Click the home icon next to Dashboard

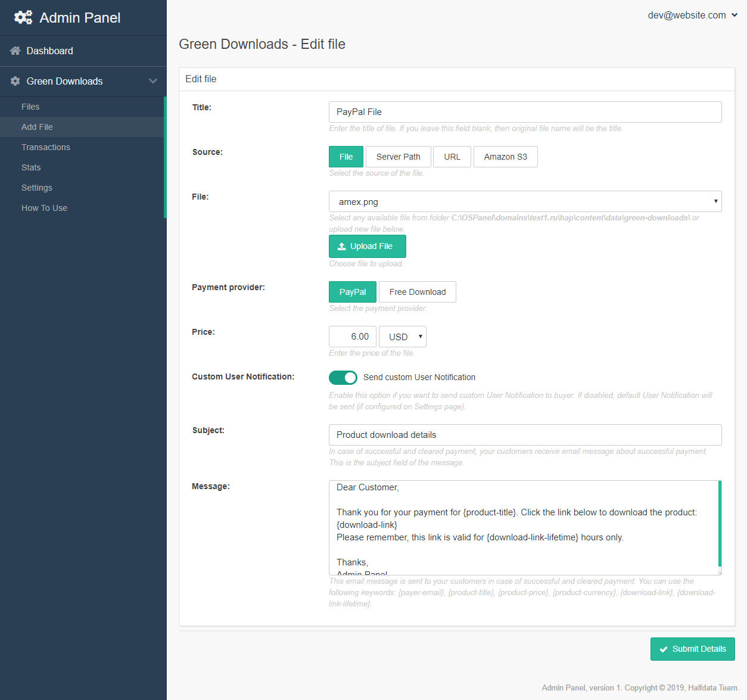point(14,51)
